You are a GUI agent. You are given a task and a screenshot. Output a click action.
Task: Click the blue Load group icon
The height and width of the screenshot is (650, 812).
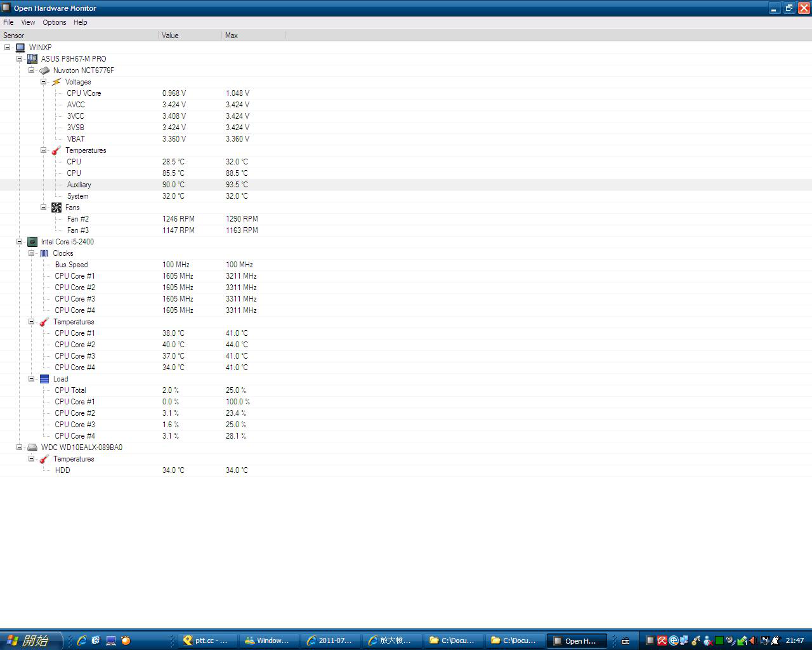click(x=44, y=379)
